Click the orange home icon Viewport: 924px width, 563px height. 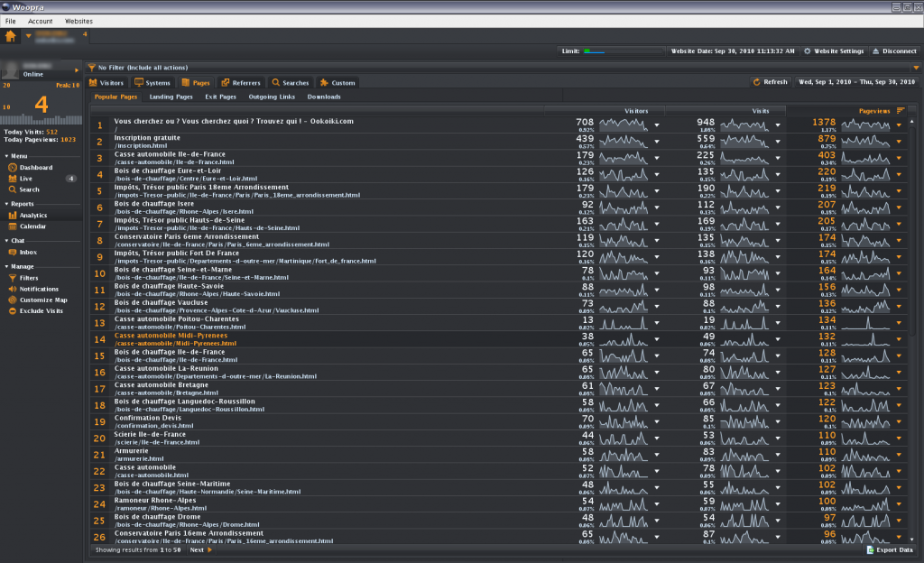pos(10,36)
